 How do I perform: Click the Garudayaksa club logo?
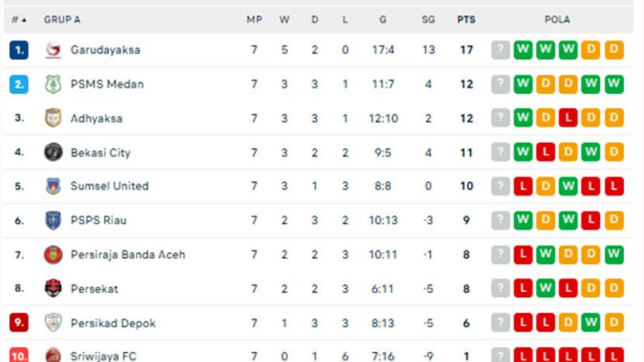point(53,50)
